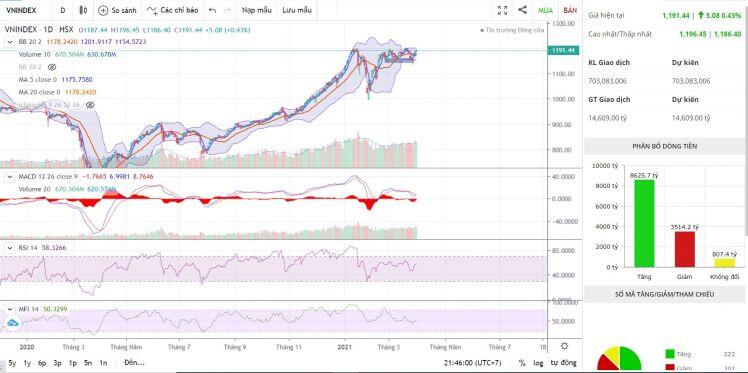Click Đến... go to date
748x373 pixels.
pyautogui.click(x=134, y=363)
